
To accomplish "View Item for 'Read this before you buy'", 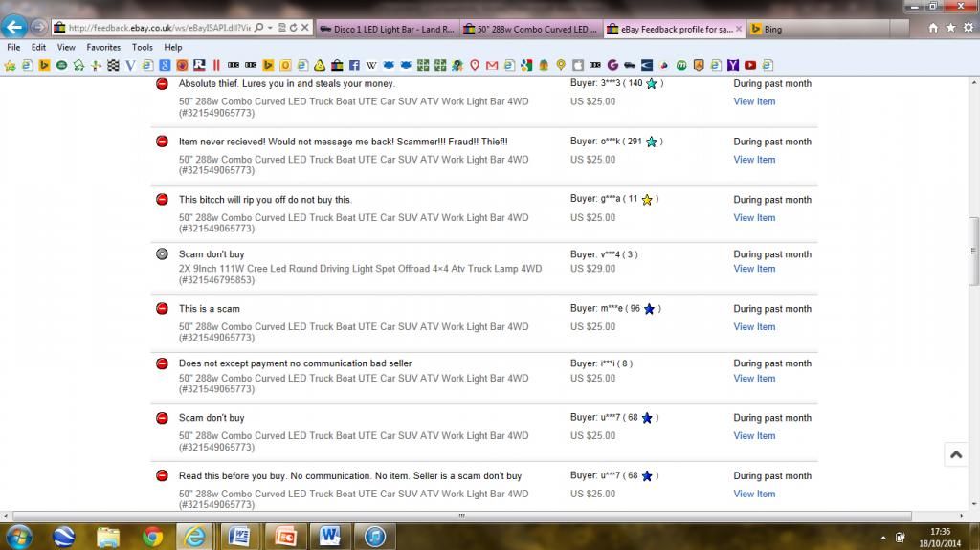I will click(x=754, y=494).
